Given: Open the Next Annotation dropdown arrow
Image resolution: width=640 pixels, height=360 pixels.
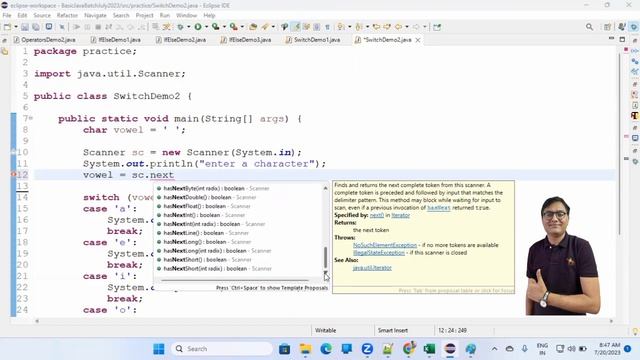Looking at the screenshot, I should click(349, 27).
